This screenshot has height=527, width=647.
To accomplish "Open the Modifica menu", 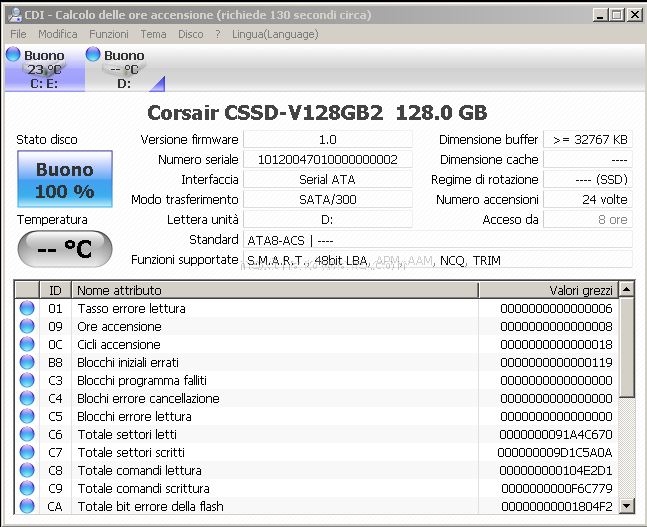I will point(58,34).
